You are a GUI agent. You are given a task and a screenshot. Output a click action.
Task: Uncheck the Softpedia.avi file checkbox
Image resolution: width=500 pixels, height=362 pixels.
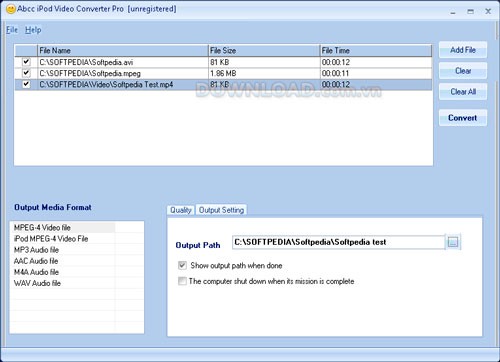tap(26, 62)
